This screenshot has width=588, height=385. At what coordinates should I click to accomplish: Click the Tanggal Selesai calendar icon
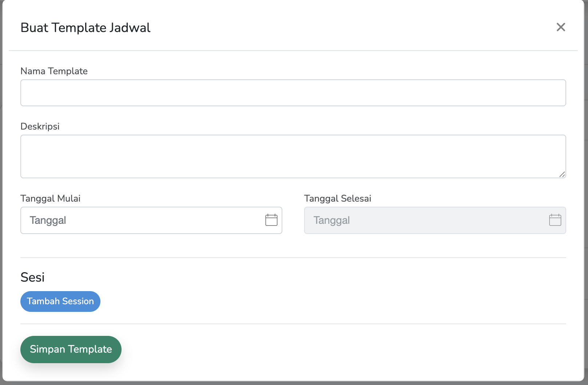point(555,220)
